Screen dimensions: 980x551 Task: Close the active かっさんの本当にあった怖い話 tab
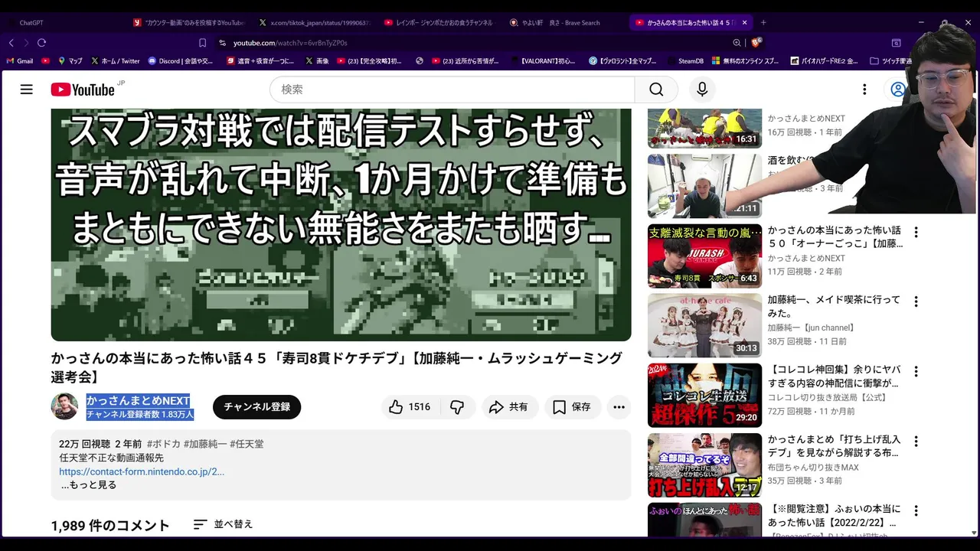click(744, 23)
